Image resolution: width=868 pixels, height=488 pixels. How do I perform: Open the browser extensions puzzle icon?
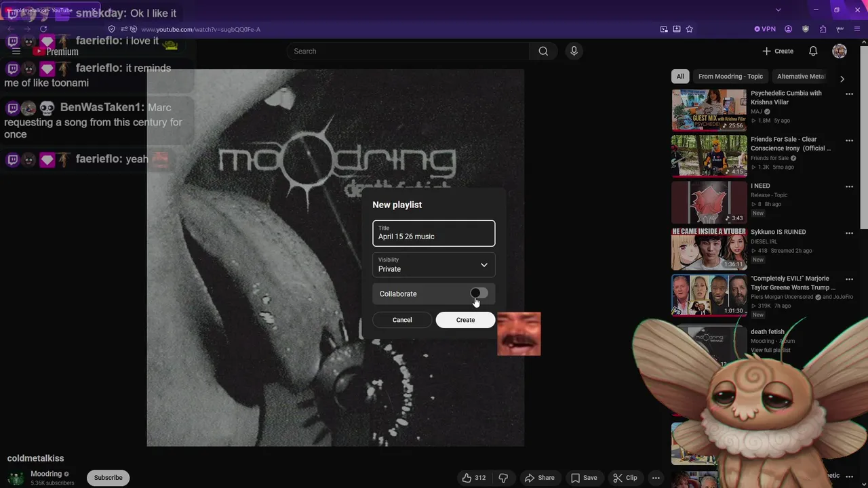[x=823, y=29]
